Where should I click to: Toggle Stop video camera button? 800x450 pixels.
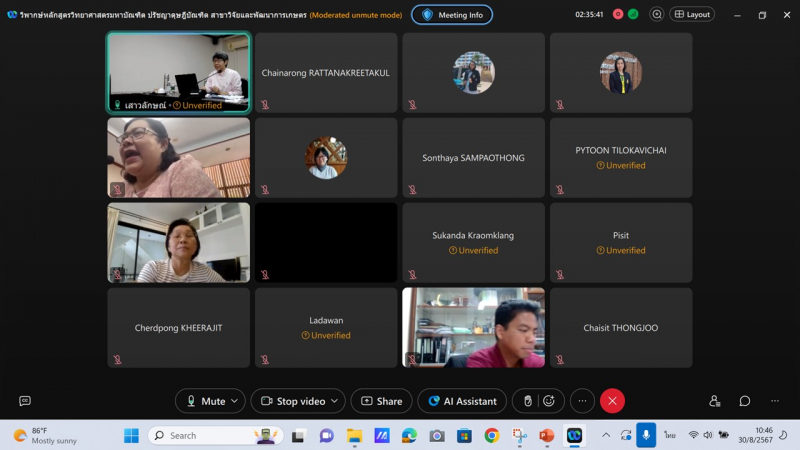point(291,401)
